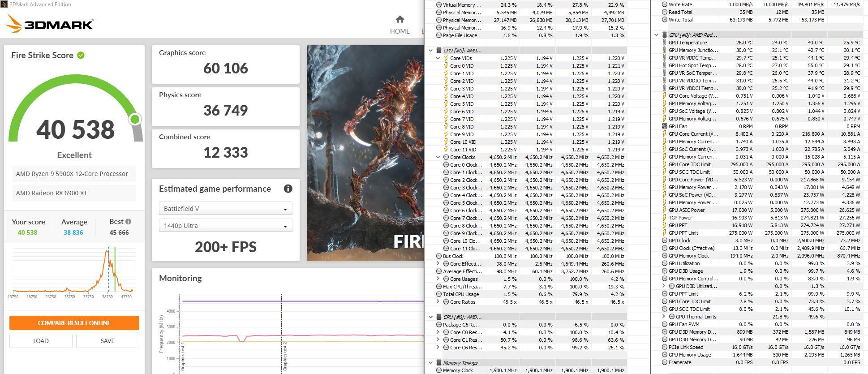This screenshot has width=868, height=374.
Task: Select the Max CPU/Thread usage row
Action: (531, 287)
